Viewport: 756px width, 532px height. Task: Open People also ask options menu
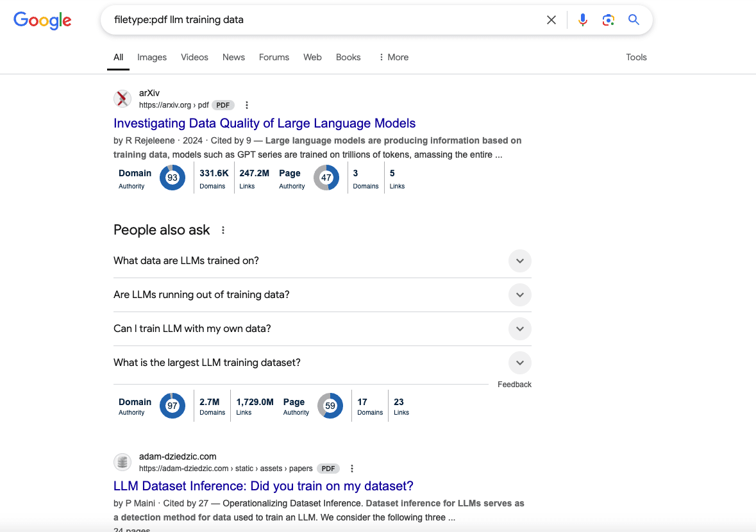click(x=223, y=230)
